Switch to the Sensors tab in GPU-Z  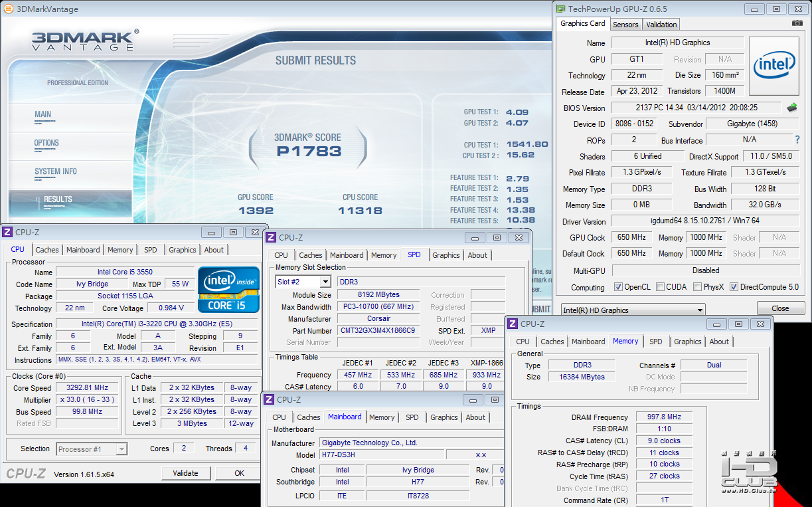[x=625, y=25]
